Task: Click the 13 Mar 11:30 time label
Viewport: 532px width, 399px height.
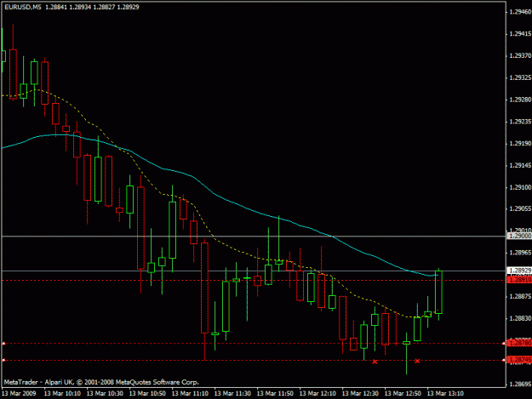Action: [232, 394]
